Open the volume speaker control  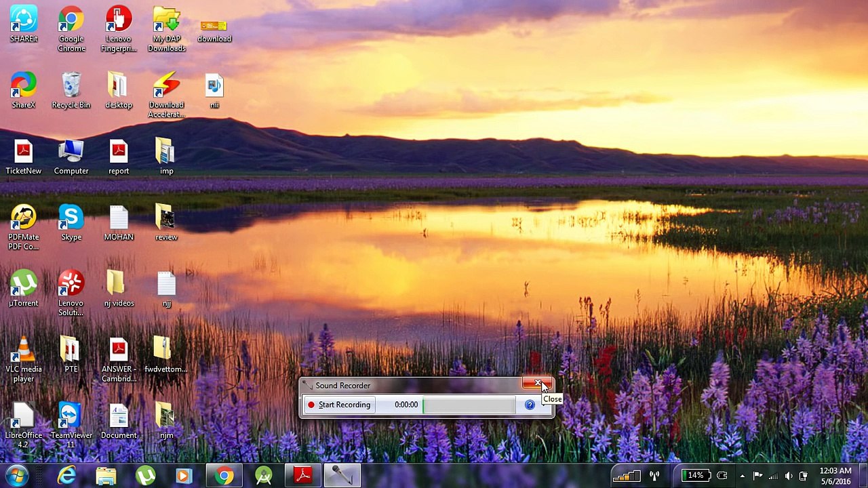pyautogui.click(x=788, y=476)
